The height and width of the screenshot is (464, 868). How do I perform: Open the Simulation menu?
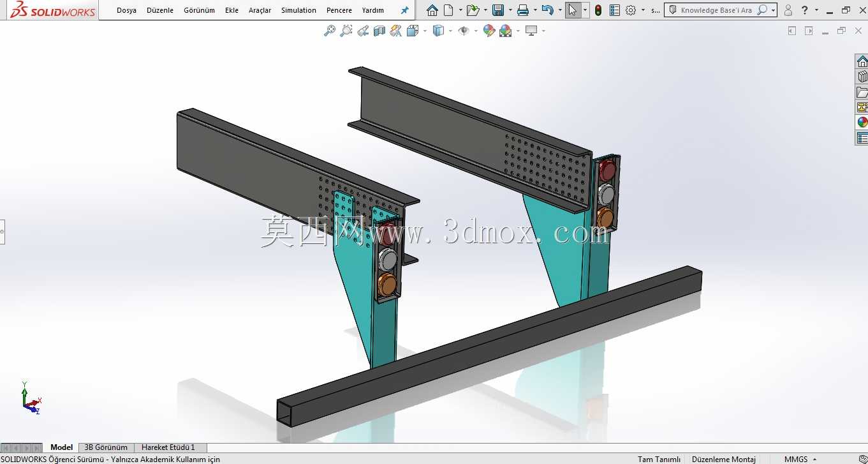click(298, 10)
